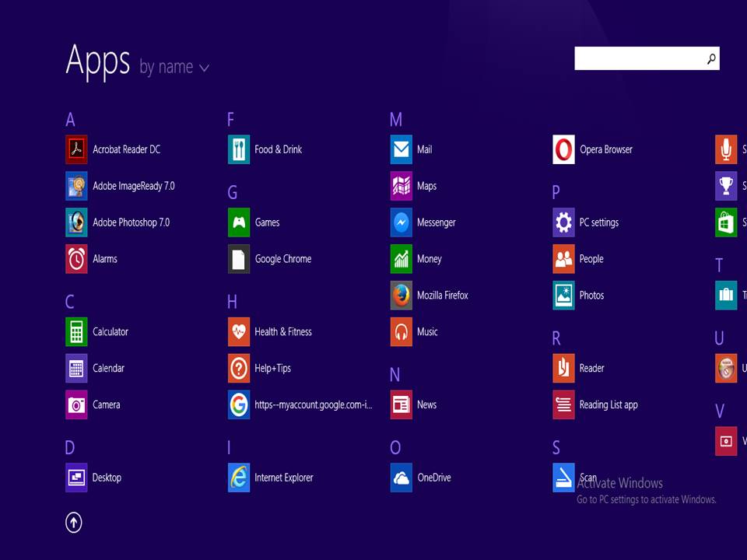Open the Money app icon
The width and height of the screenshot is (747, 560).
pyautogui.click(x=402, y=259)
